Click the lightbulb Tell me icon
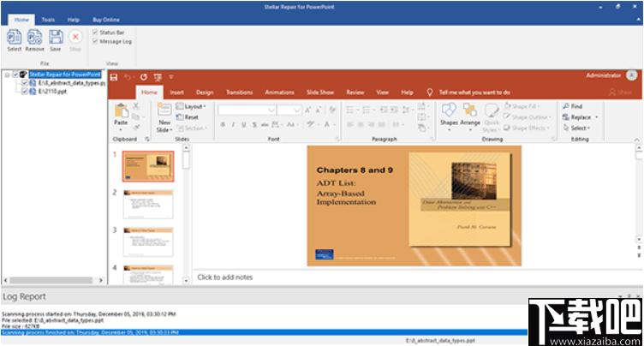 [430, 92]
